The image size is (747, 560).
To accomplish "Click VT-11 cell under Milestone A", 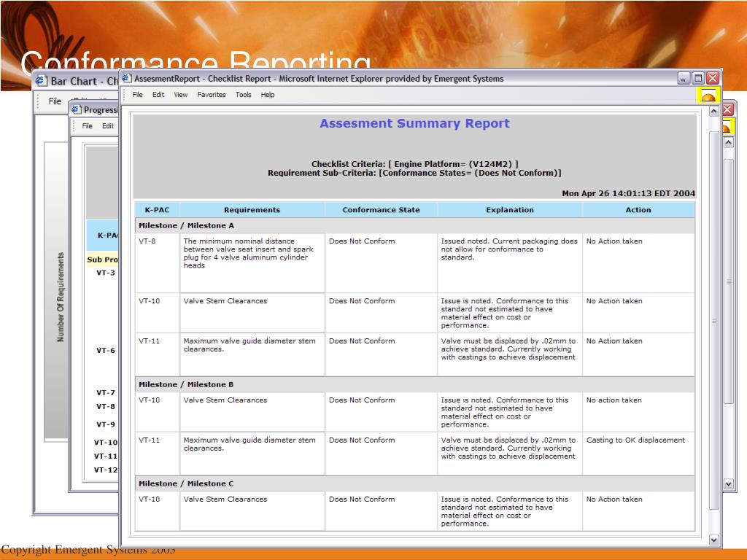I will (x=158, y=354).
